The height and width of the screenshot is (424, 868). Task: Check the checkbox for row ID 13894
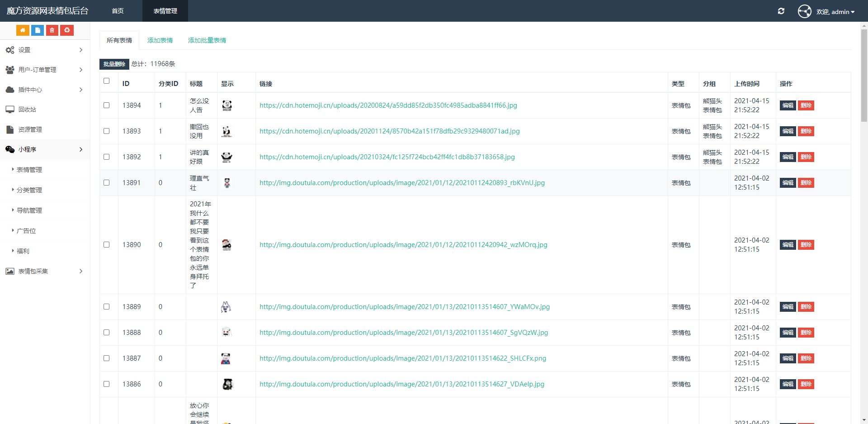107,105
